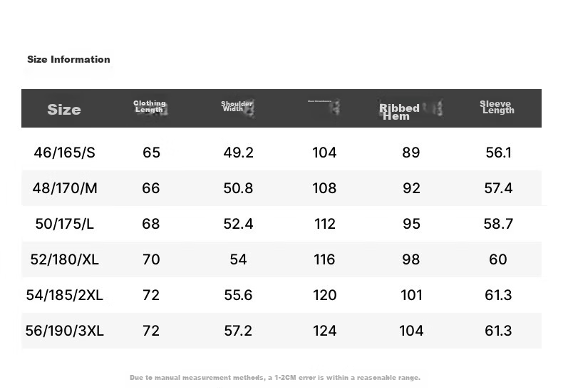563x392 pixels.
Task: Click the 50/175/L size label
Action: (65, 224)
